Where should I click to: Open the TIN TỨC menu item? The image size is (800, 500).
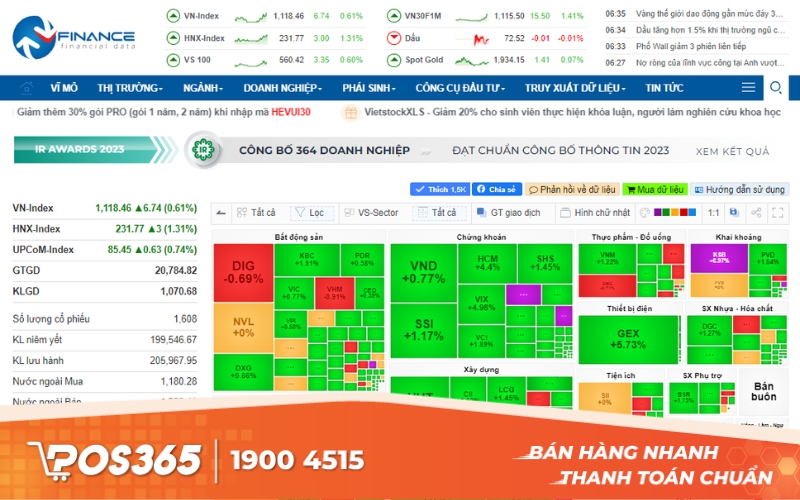pos(664,88)
